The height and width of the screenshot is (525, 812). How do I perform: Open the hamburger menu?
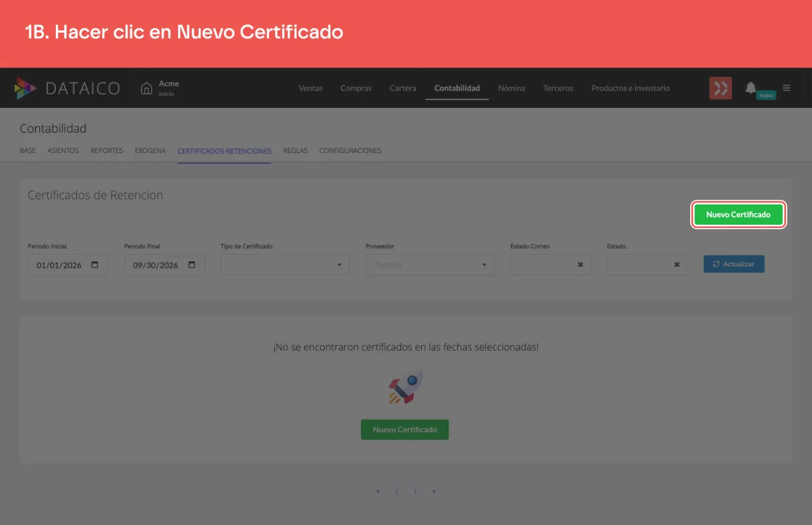pos(787,88)
